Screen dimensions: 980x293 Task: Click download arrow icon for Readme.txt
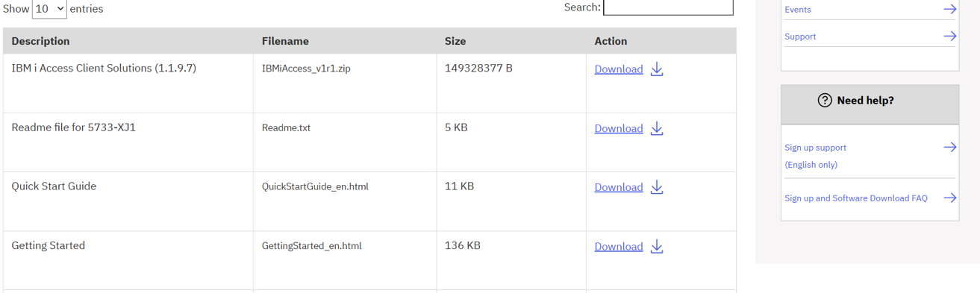tap(657, 128)
